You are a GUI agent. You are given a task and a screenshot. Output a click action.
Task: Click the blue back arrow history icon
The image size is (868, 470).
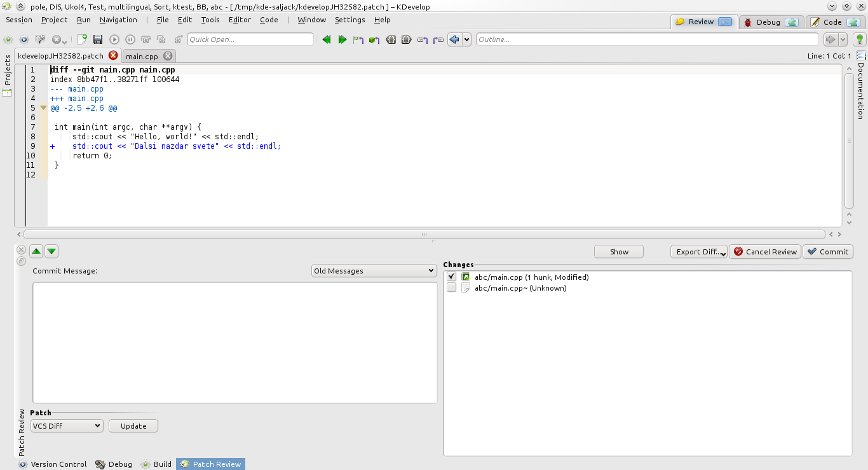tap(454, 39)
